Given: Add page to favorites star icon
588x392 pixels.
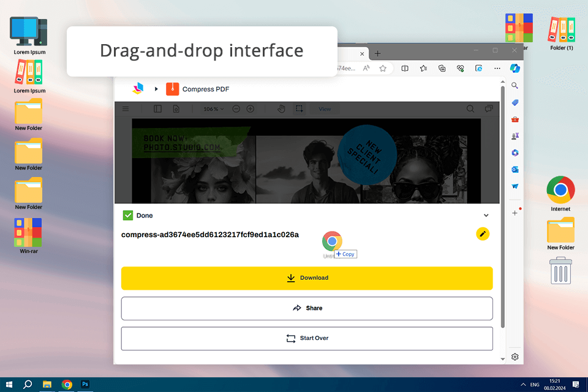Looking at the screenshot, I should [x=382, y=68].
